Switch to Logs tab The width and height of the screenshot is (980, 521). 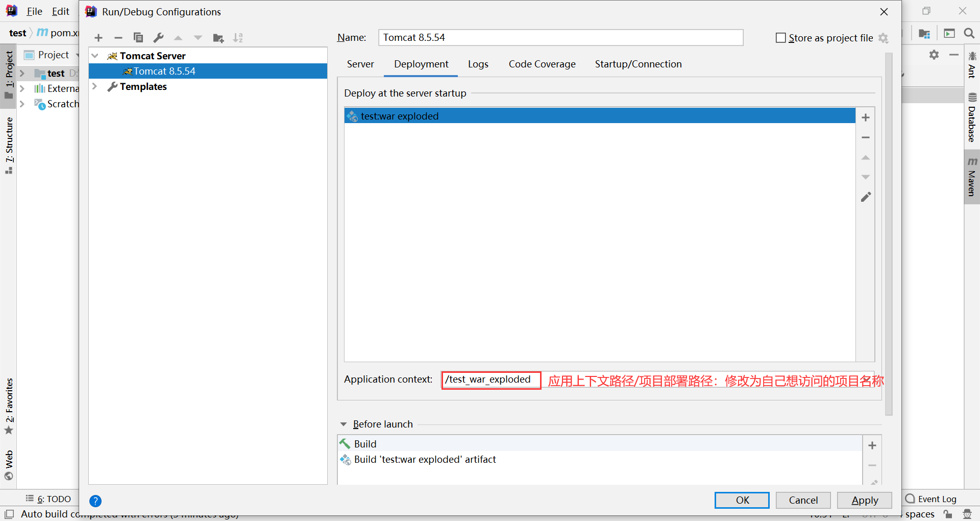tap(478, 64)
